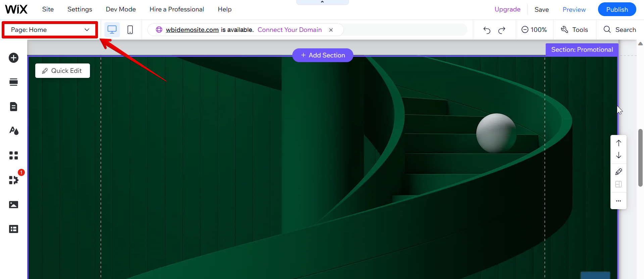Switch to mobile view
The image size is (644, 279).
click(130, 30)
